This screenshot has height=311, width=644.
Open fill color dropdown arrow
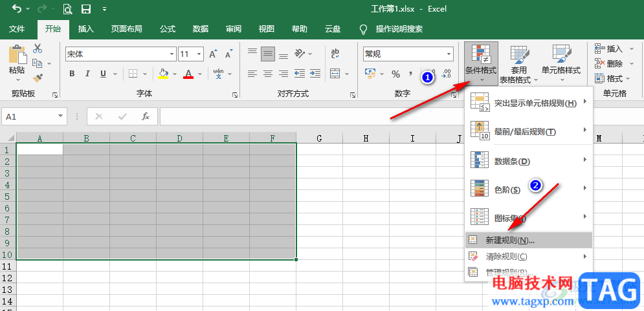tap(175, 74)
